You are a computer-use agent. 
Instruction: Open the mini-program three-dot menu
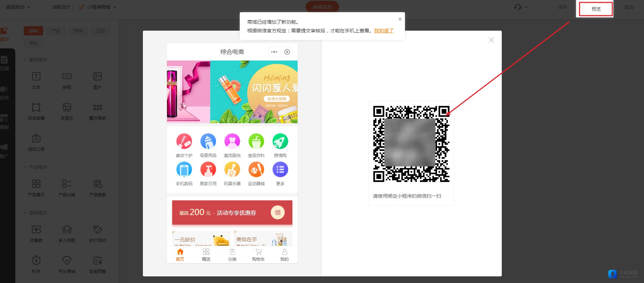(274, 52)
